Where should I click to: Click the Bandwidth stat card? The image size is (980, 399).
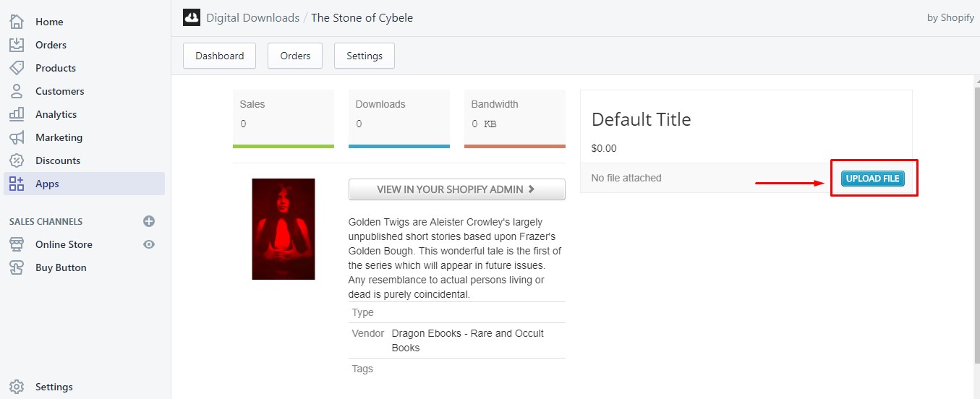pyautogui.click(x=515, y=119)
